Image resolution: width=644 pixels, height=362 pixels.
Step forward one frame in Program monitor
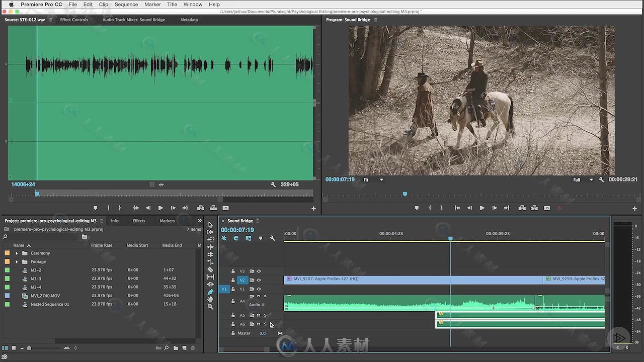(x=494, y=208)
